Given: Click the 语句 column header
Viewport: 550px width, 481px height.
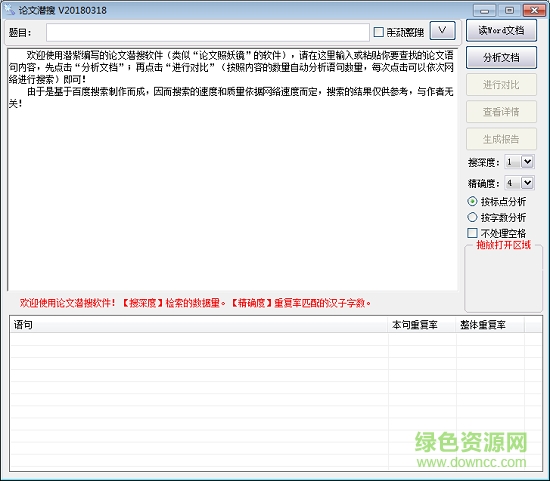Looking at the screenshot, I should 199,325.
